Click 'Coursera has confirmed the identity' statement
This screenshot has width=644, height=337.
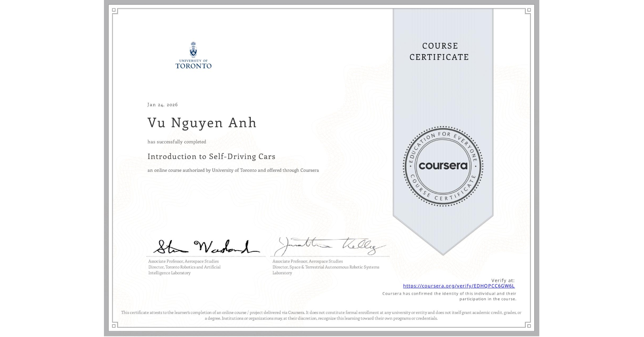449,296
